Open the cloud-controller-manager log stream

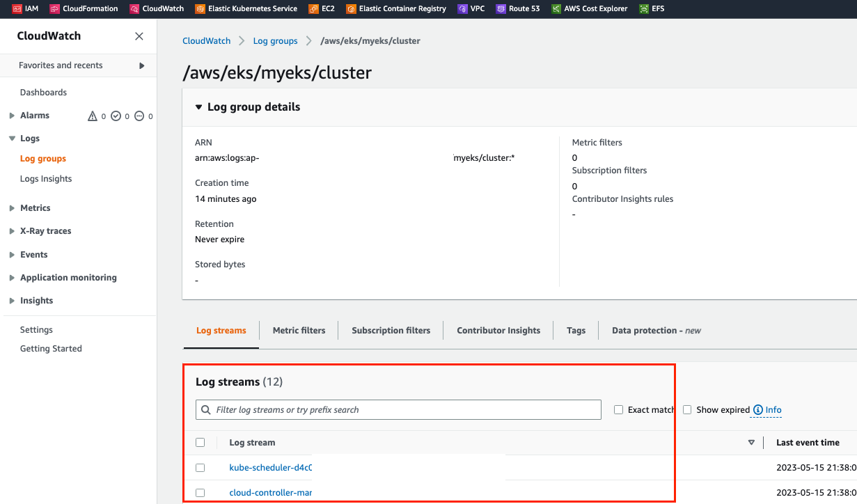pos(271,493)
